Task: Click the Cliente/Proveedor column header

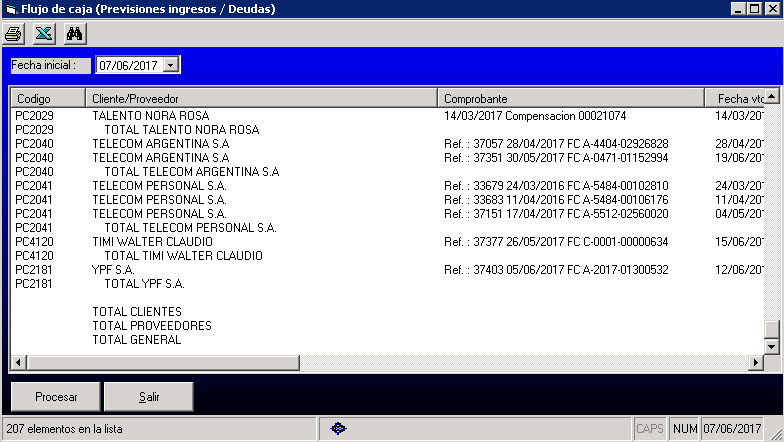Action: tap(260, 99)
